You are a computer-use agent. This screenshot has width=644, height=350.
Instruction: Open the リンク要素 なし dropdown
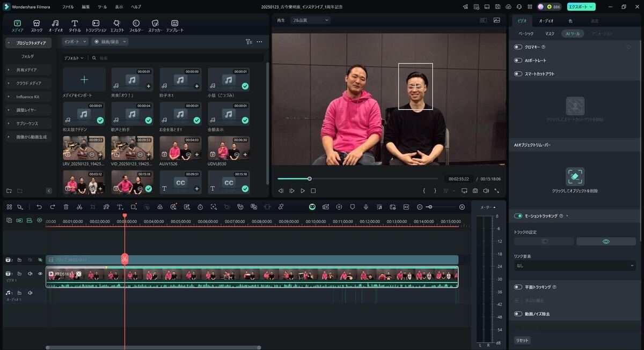(x=575, y=265)
